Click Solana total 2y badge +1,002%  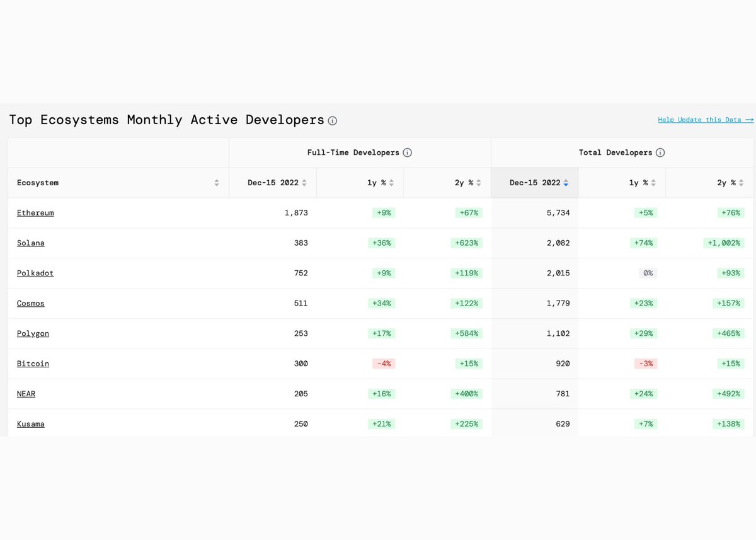coord(724,243)
